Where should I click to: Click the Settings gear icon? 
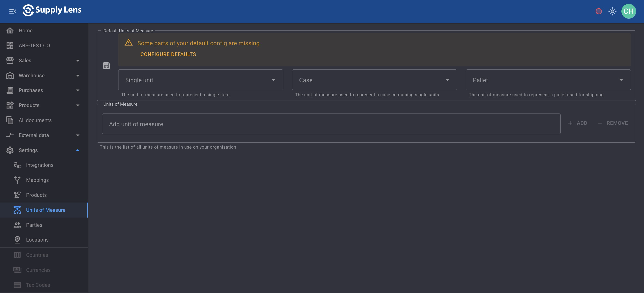pyautogui.click(x=10, y=150)
